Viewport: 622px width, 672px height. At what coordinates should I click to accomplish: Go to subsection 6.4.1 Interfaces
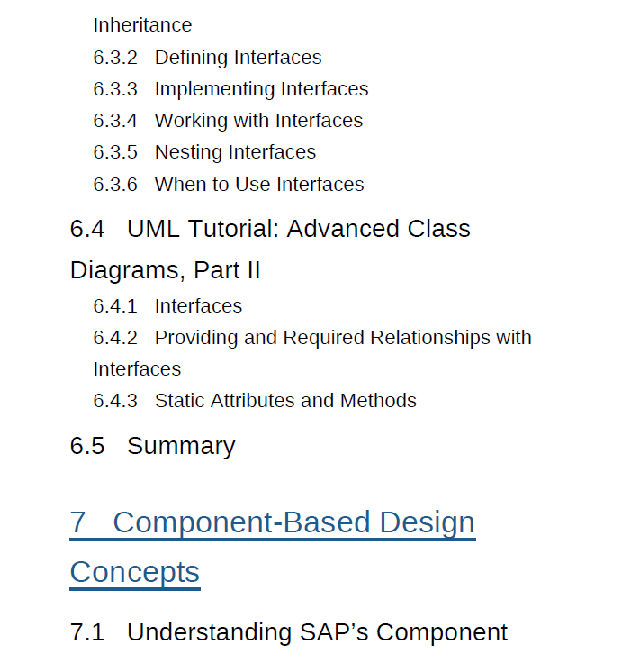[x=198, y=306]
